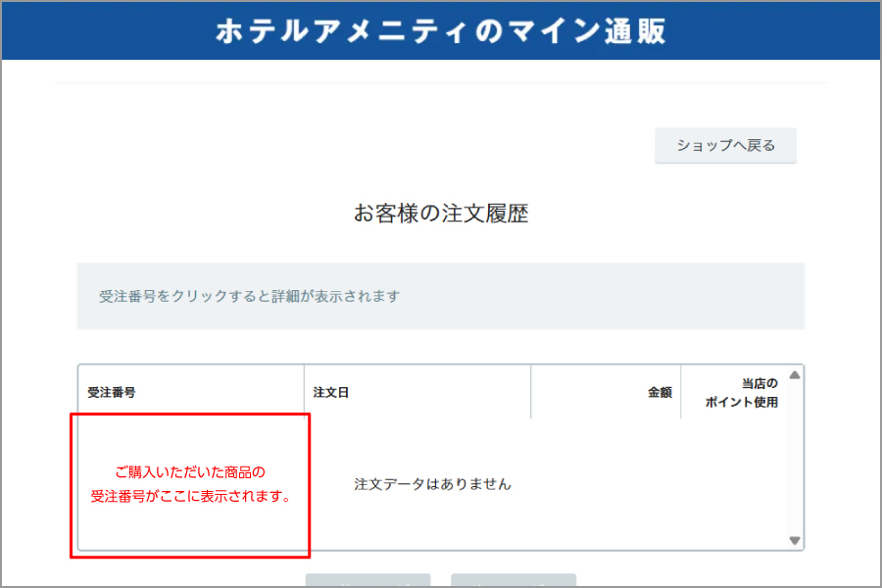
Task: Click the table's vertical scrollbar track
Action: click(x=795, y=456)
